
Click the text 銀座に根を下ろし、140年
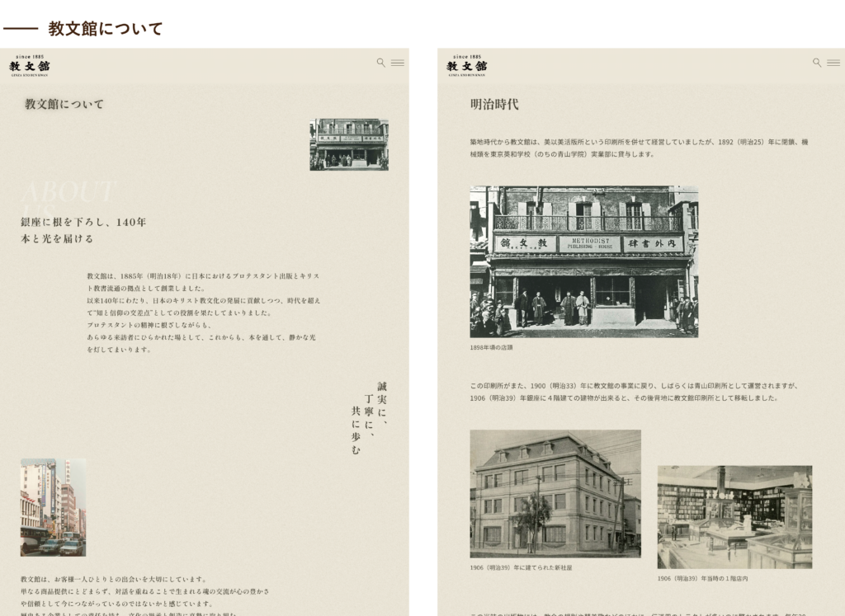pos(83,222)
